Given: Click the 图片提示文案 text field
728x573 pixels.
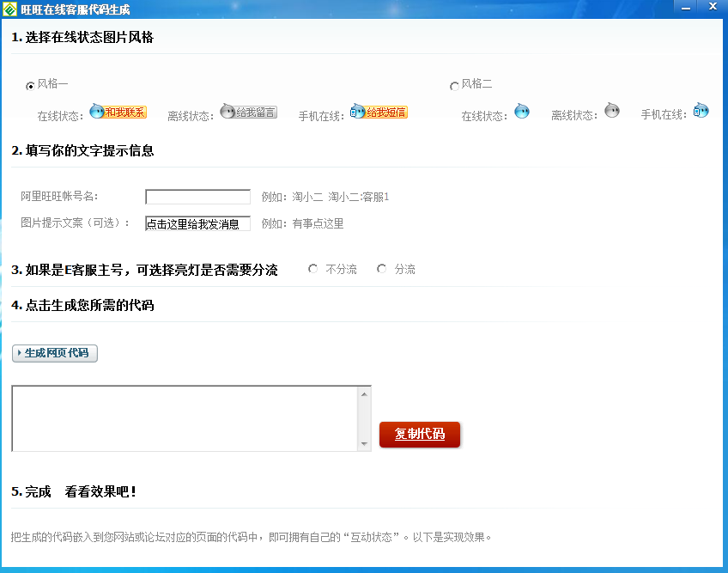Looking at the screenshot, I should 197,223.
